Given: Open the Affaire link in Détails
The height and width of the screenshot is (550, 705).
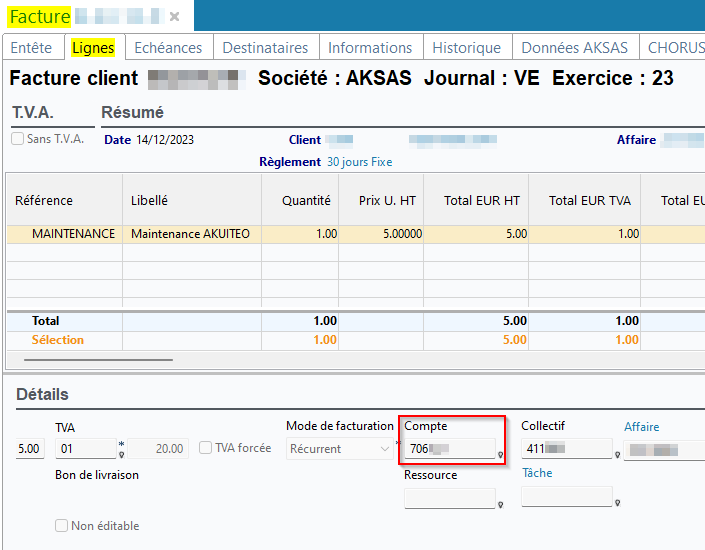Looking at the screenshot, I should coord(642,427).
